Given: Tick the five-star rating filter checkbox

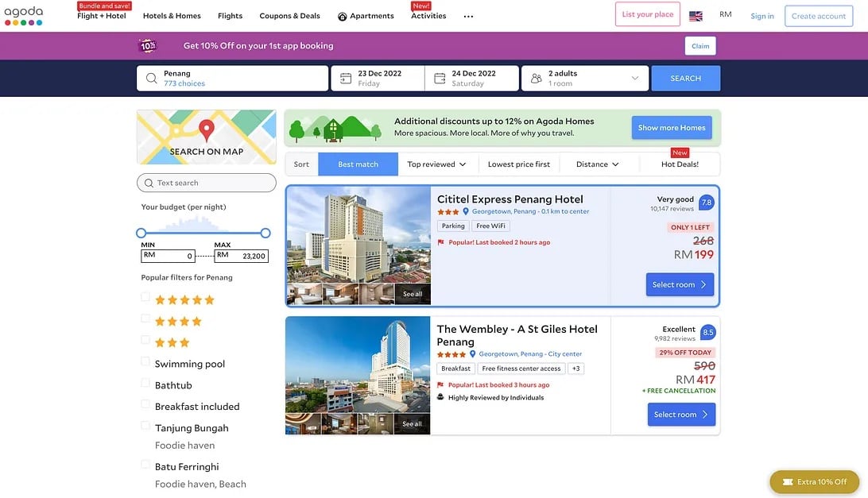Looking at the screenshot, I should (x=145, y=297).
